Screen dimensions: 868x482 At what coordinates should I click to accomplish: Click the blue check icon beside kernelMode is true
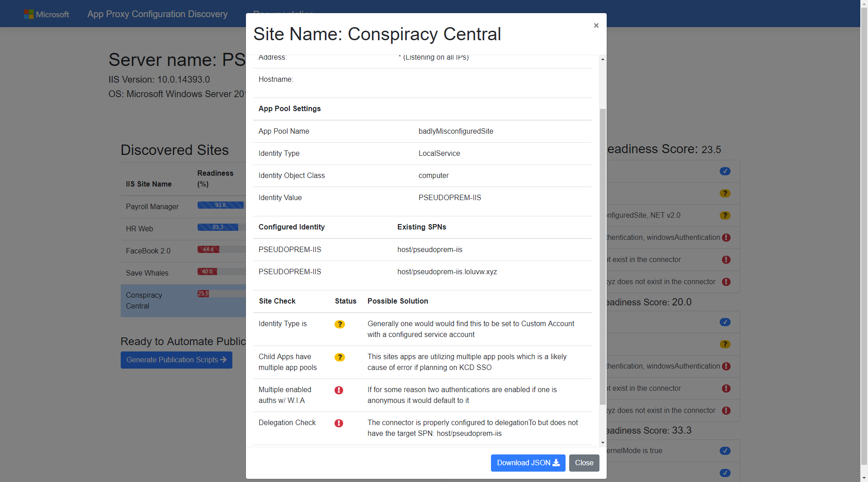725,450
